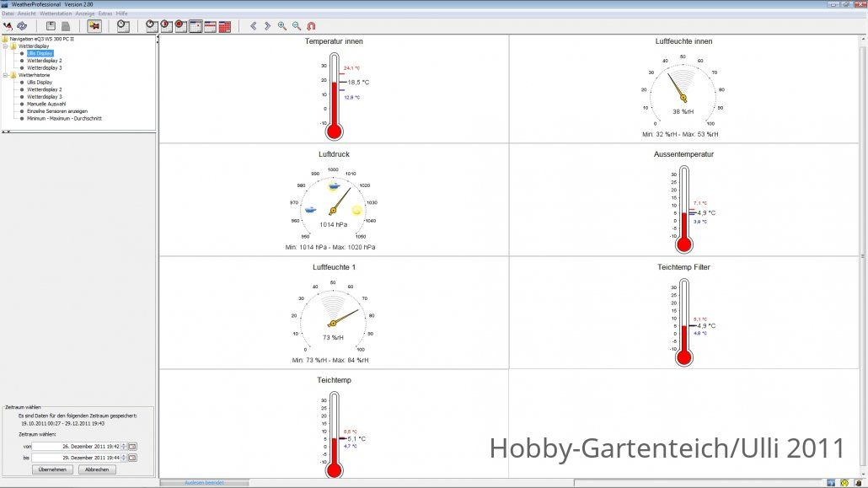This screenshot has width=868, height=488.
Task: Click the calendar icon with full red clock
Action: click(x=181, y=26)
